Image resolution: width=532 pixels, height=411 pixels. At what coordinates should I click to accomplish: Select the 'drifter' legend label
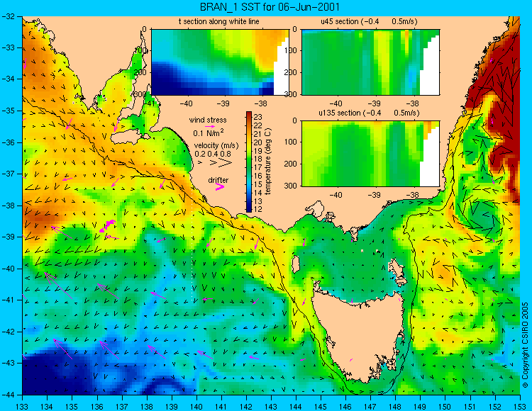pos(218,180)
